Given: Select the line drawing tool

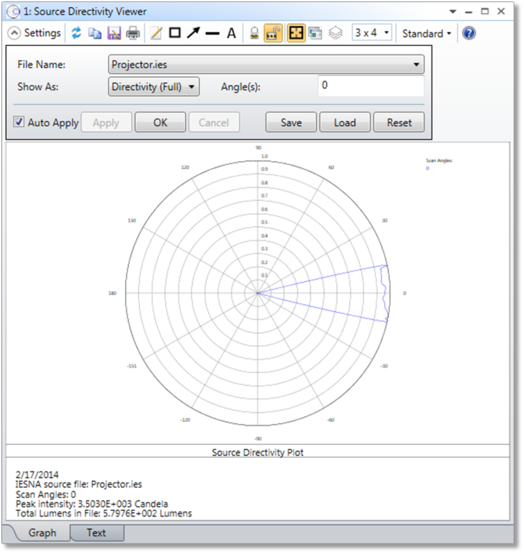Looking at the screenshot, I should (212, 34).
